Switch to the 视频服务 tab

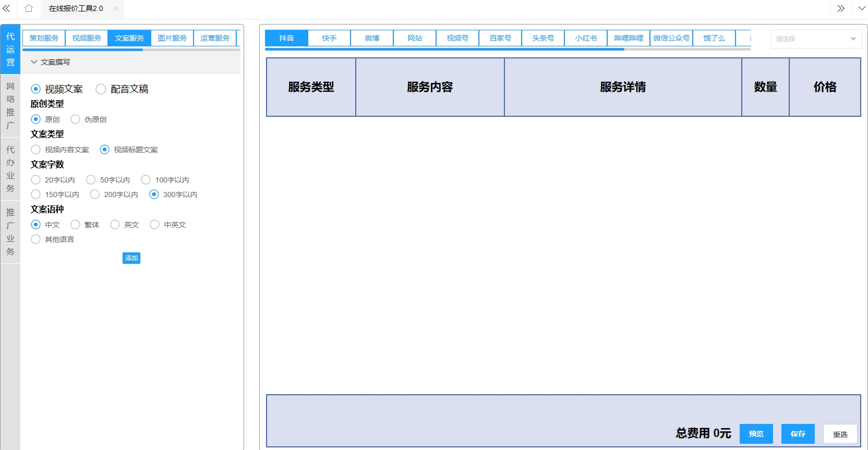[87, 38]
